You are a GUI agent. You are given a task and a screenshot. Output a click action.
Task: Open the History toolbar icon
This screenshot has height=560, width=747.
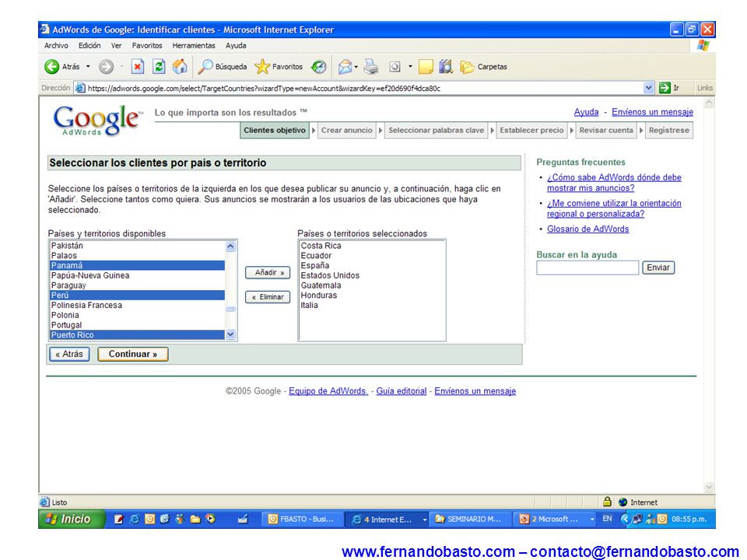coord(319,67)
